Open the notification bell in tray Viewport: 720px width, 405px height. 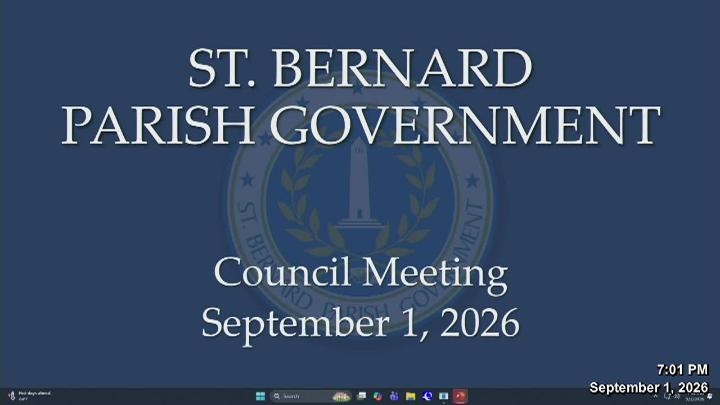[710, 396]
